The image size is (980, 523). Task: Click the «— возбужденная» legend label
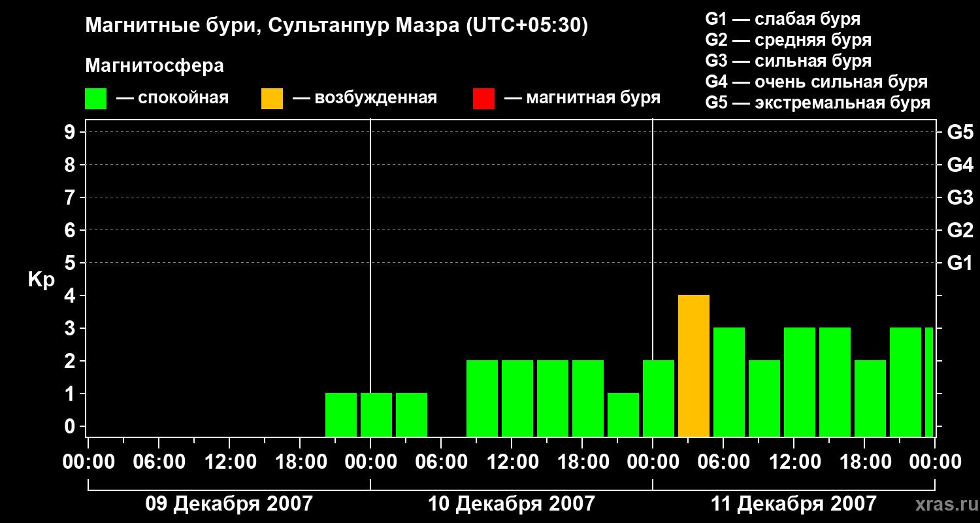[x=365, y=99]
